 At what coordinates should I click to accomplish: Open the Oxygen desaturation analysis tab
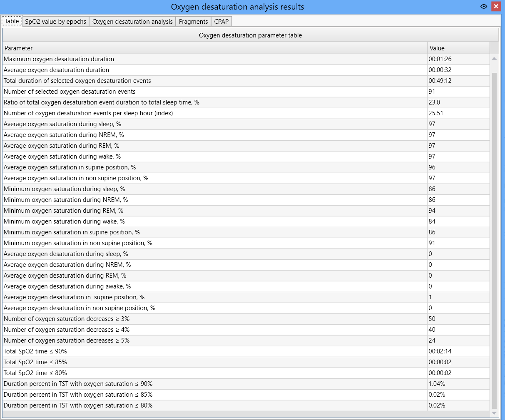click(x=132, y=22)
